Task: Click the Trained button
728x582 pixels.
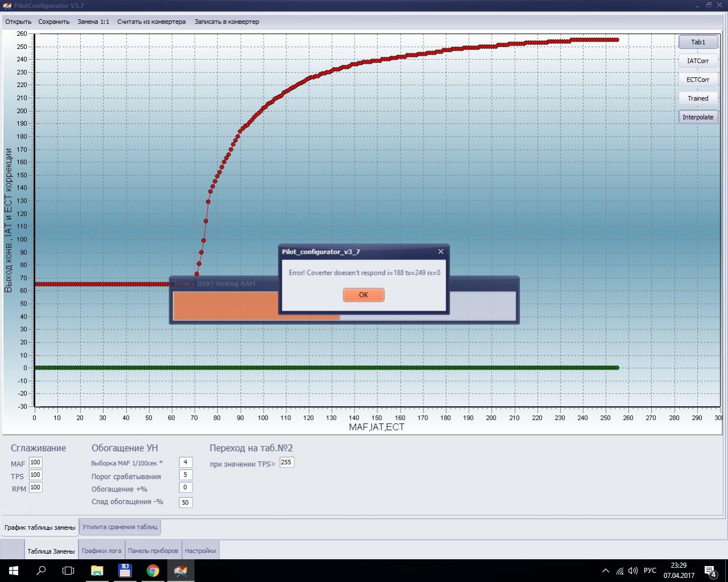Action: (x=698, y=98)
